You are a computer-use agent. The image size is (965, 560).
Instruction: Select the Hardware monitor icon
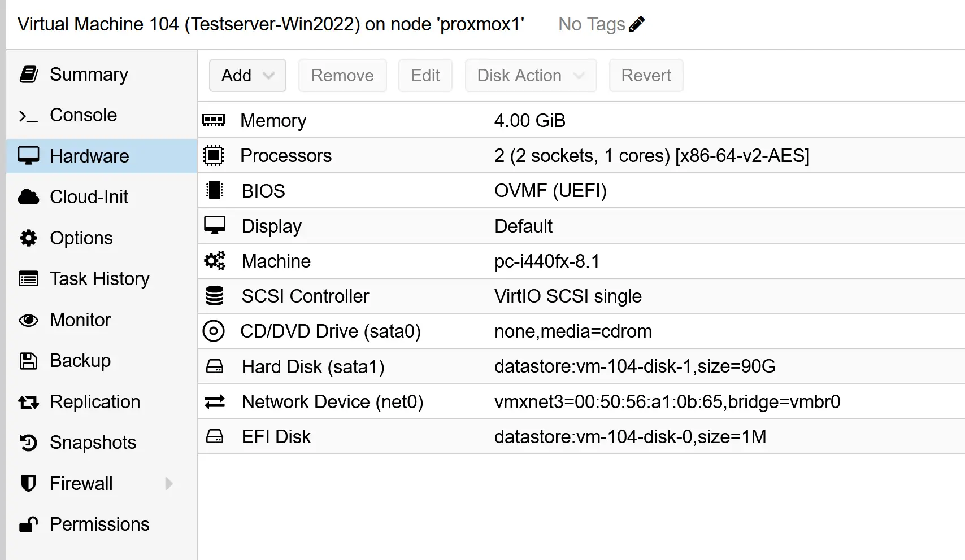(29, 155)
